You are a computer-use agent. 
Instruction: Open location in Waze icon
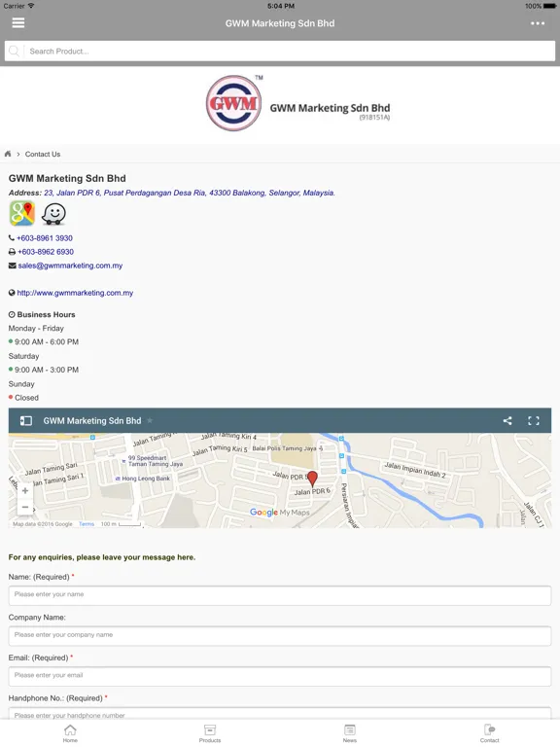click(53, 213)
